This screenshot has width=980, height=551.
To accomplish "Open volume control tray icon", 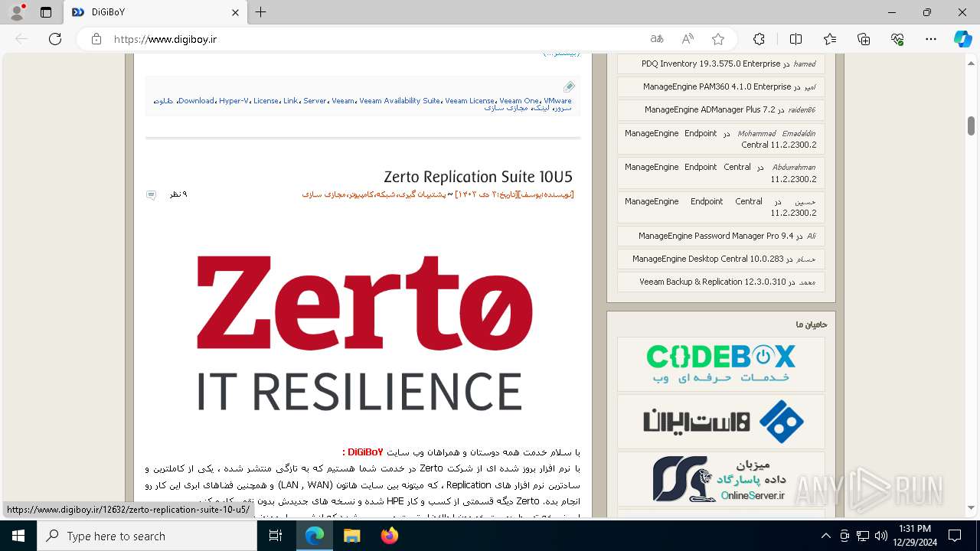I will tap(881, 536).
